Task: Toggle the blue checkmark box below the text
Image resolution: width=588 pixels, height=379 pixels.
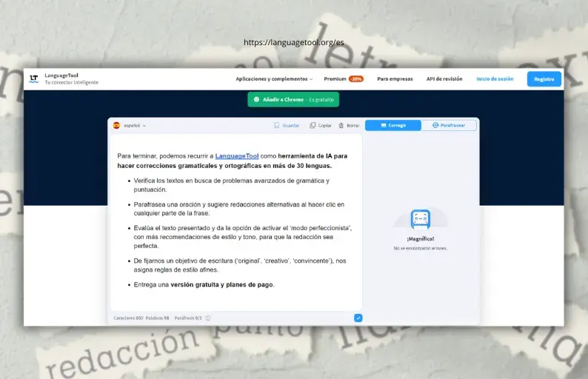Action: click(x=358, y=318)
